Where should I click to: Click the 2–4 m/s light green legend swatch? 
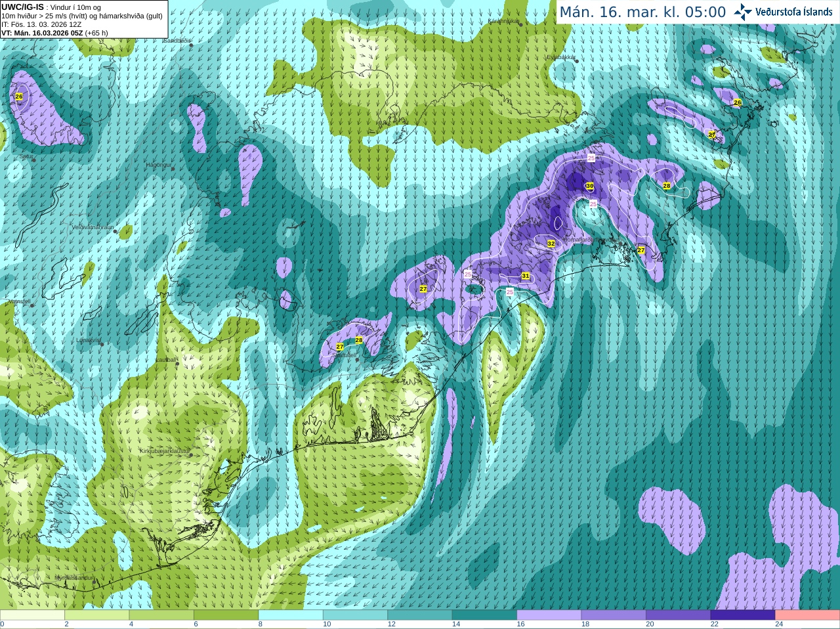coord(97,615)
